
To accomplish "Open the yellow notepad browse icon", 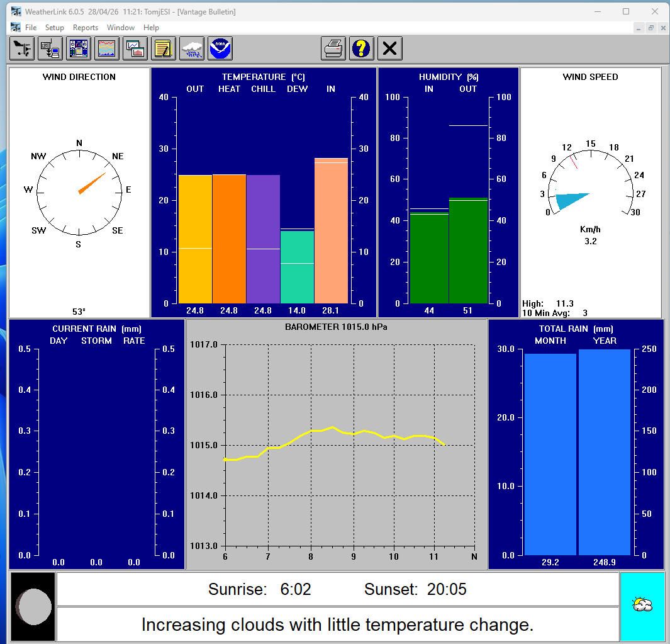I will [x=164, y=48].
